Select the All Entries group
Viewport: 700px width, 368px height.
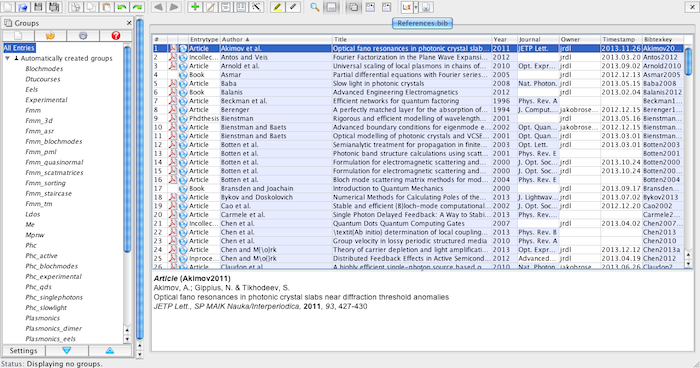point(19,48)
